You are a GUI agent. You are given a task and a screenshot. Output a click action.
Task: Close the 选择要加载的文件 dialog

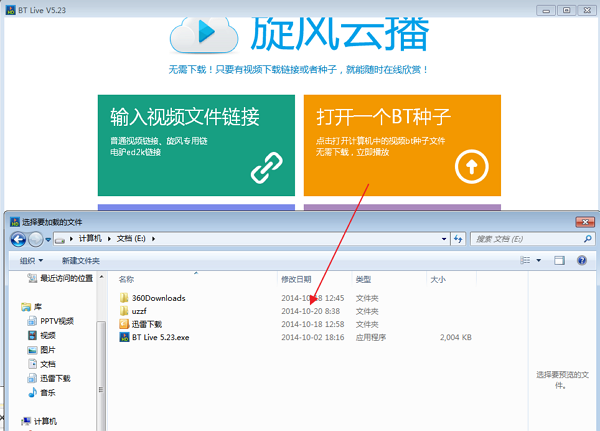pos(585,222)
